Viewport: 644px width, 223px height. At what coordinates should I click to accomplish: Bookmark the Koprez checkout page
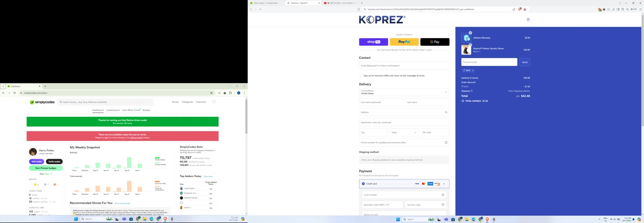coord(358,9)
